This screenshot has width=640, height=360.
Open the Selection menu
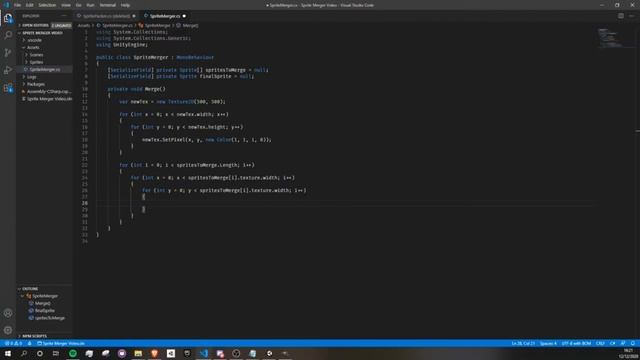tap(47, 5)
